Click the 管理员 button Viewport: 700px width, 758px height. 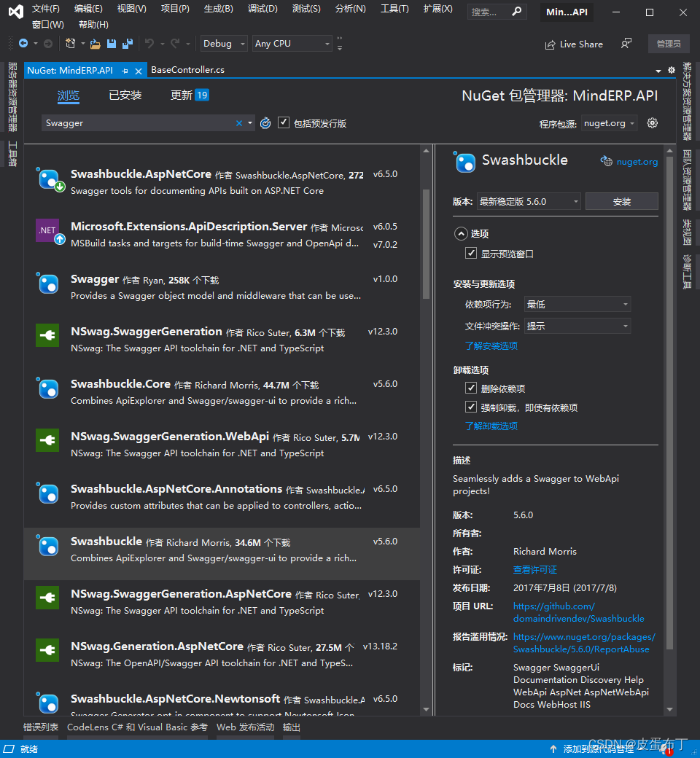click(669, 44)
